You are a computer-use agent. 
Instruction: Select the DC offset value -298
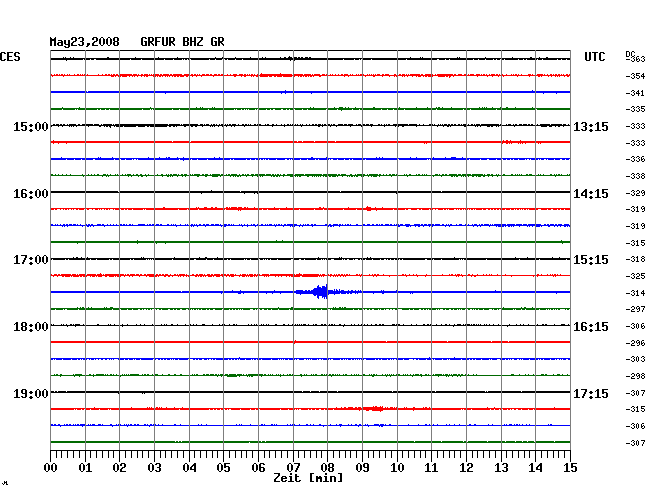(635, 376)
